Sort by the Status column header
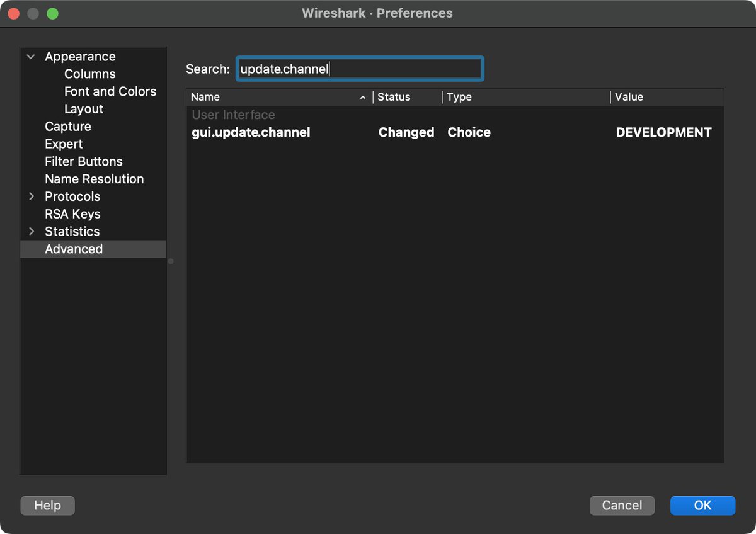756x534 pixels. click(x=408, y=97)
